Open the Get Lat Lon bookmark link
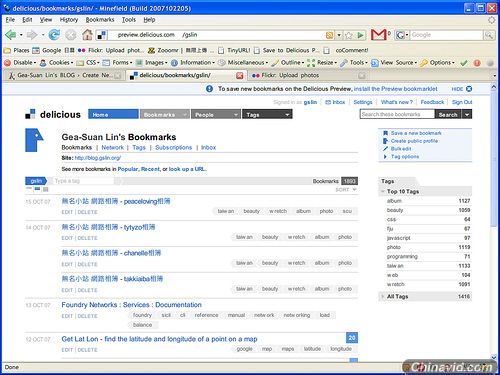Viewport: 500px width, 375px height. (x=159, y=339)
